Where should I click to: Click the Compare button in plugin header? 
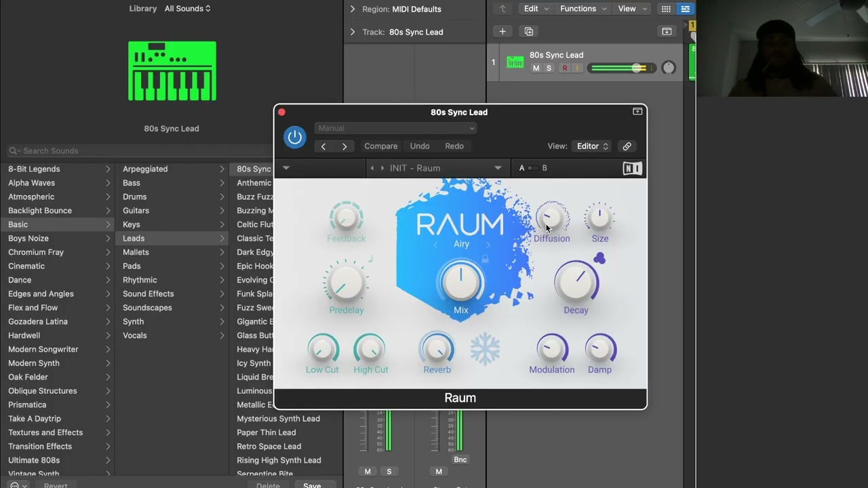tap(381, 146)
